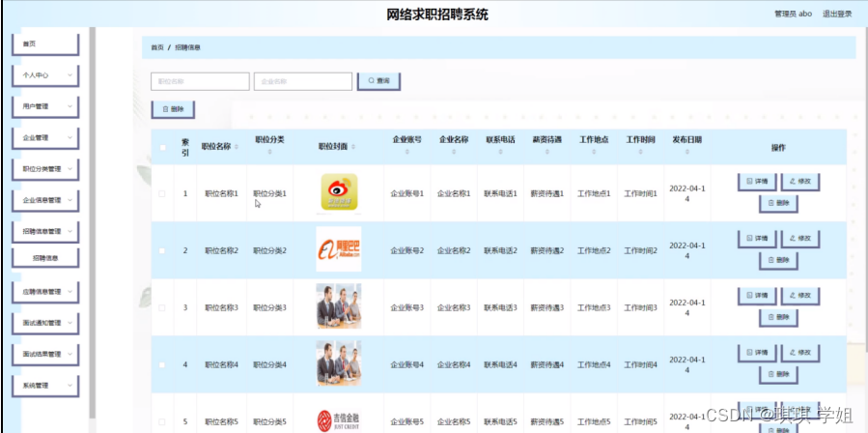This screenshot has height=433, width=868.
Task: Open 详情 for row 职位名称2
Action: pos(757,239)
